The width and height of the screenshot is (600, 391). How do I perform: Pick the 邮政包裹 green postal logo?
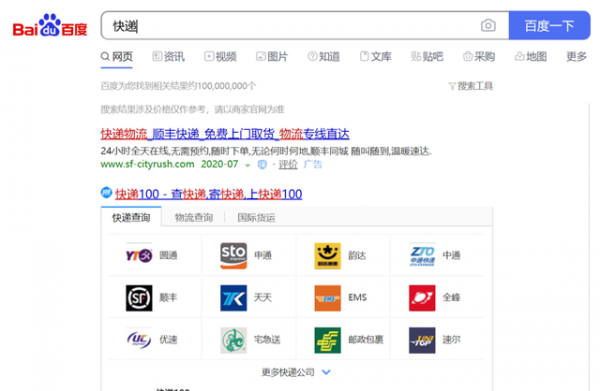click(x=328, y=340)
